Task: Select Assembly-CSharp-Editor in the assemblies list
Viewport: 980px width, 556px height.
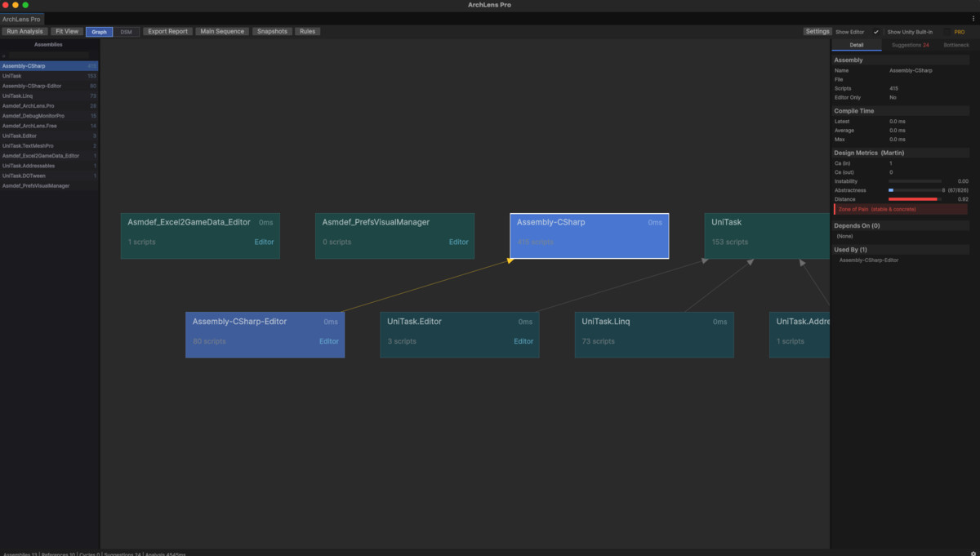Action: click(49, 86)
